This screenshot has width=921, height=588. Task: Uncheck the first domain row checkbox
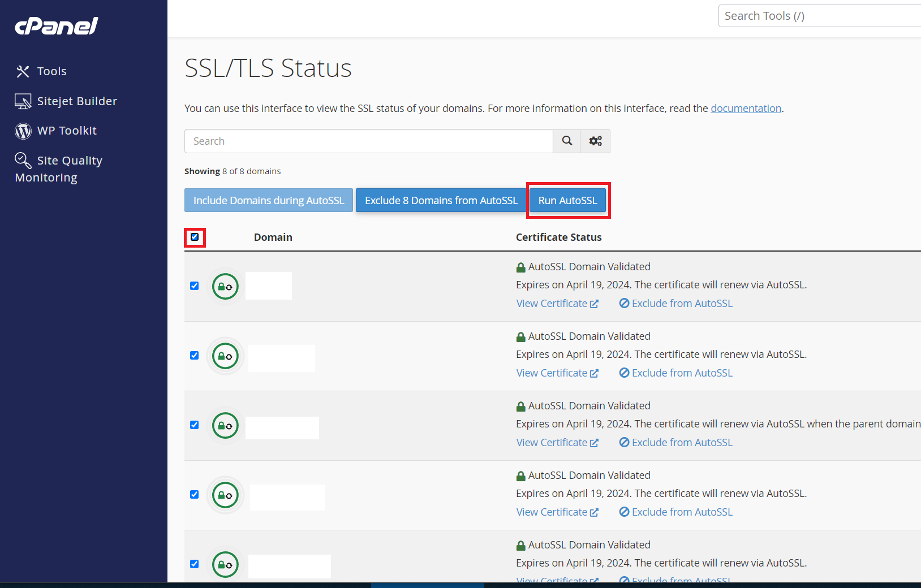[x=195, y=286]
